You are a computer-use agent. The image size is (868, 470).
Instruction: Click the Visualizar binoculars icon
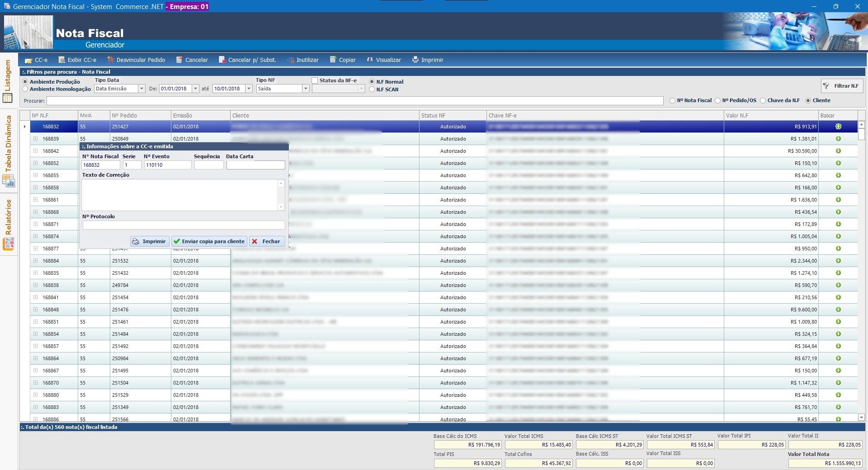click(x=370, y=60)
